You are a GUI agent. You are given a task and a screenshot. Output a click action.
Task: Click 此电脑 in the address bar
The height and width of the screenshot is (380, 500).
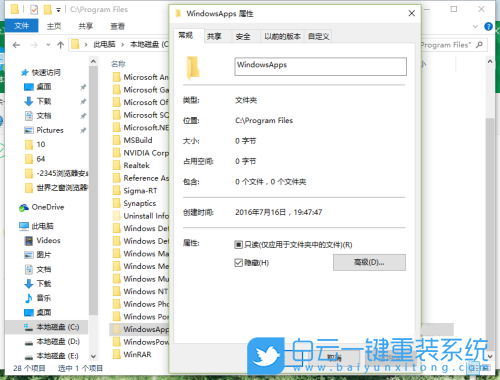click(104, 44)
